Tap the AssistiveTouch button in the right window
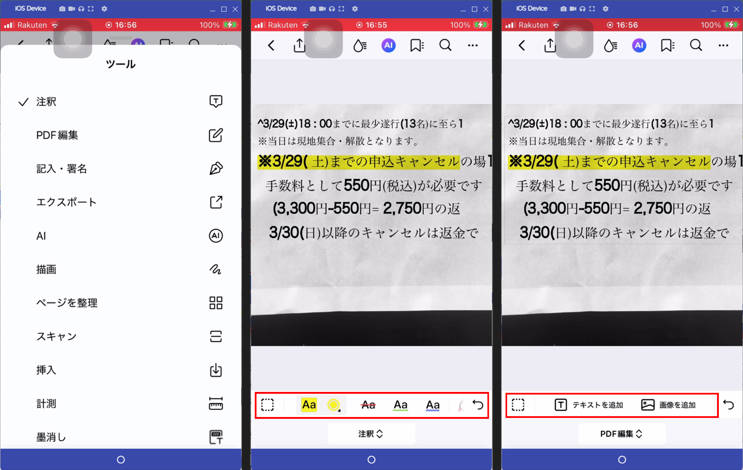The width and height of the screenshot is (743, 470). 574,40
